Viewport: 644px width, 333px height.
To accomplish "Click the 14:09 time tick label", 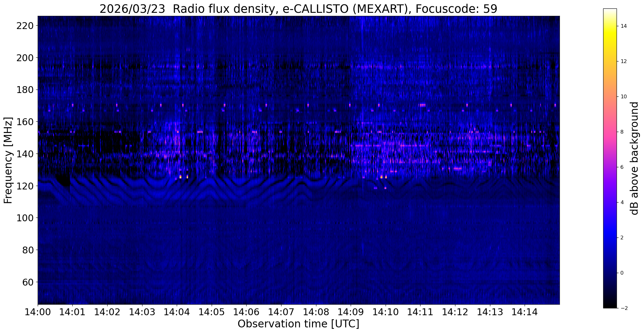I will click(351, 312).
